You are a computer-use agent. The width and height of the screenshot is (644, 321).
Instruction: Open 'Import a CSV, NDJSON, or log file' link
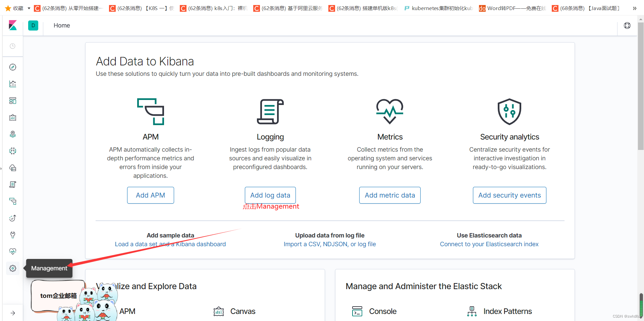(x=330, y=244)
